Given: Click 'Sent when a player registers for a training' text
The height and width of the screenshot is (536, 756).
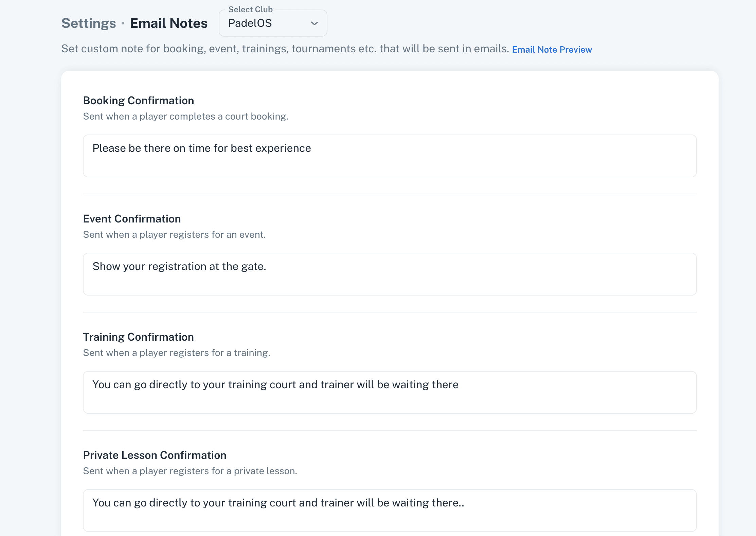Looking at the screenshot, I should pyautogui.click(x=177, y=353).
